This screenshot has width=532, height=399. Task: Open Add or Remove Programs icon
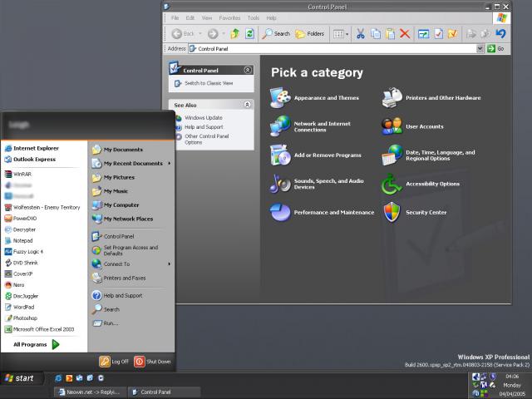click(280, 155)
